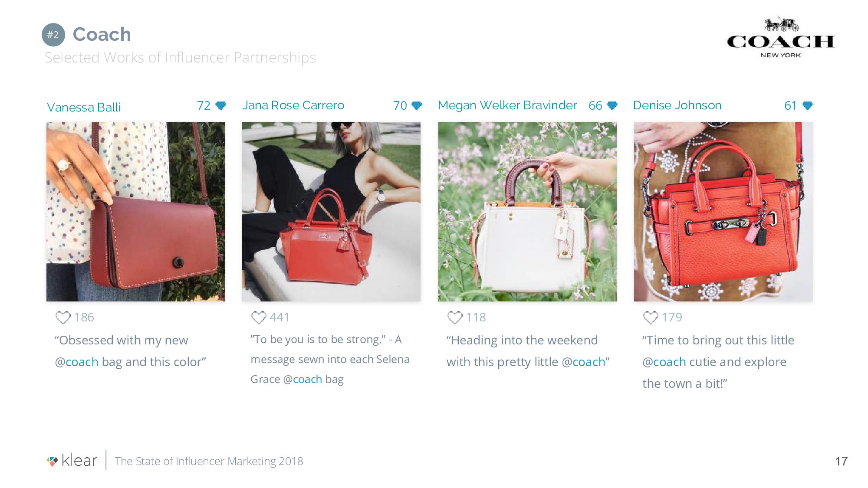Click the Denise Johnson name
Viewport: 868px width, 488px height.
click(677, 105)
